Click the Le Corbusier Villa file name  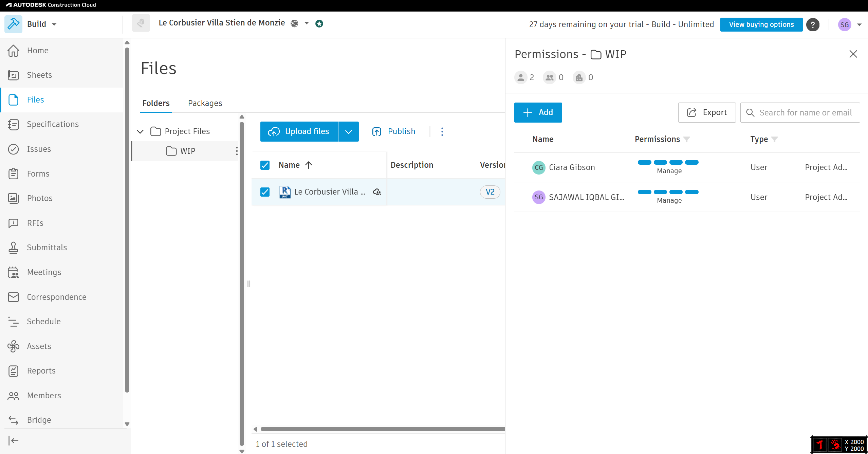(x=330, y=192)
